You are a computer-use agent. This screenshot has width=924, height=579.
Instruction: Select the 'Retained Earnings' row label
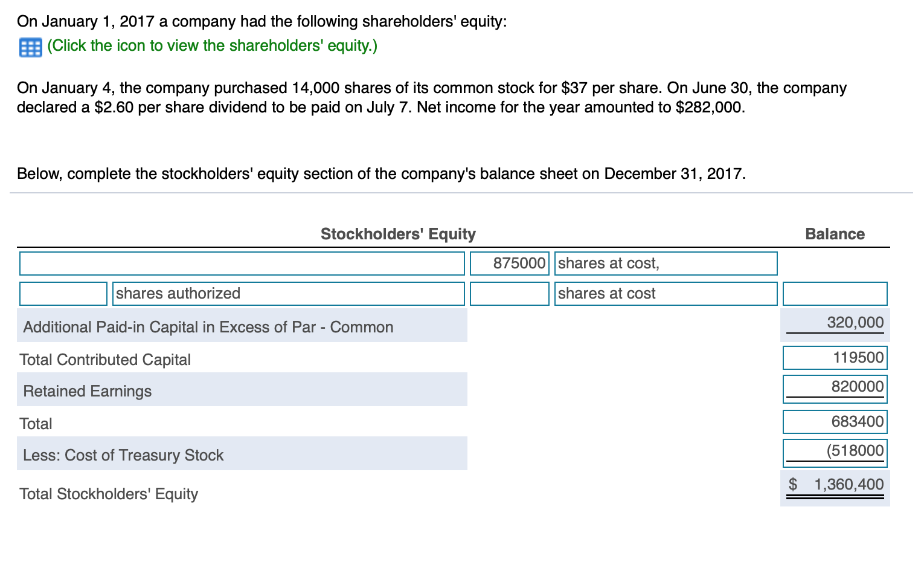pyautogui.click(x=87, y=390)
